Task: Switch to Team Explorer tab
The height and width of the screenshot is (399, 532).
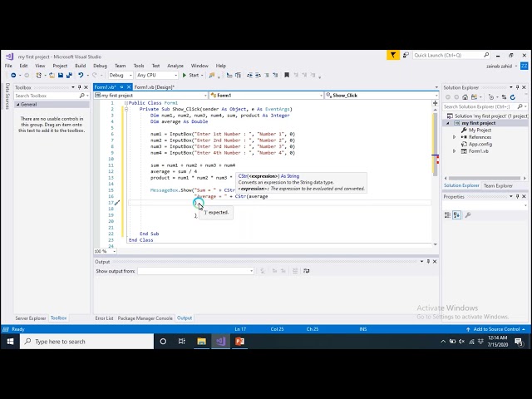Action: (498, 186)
